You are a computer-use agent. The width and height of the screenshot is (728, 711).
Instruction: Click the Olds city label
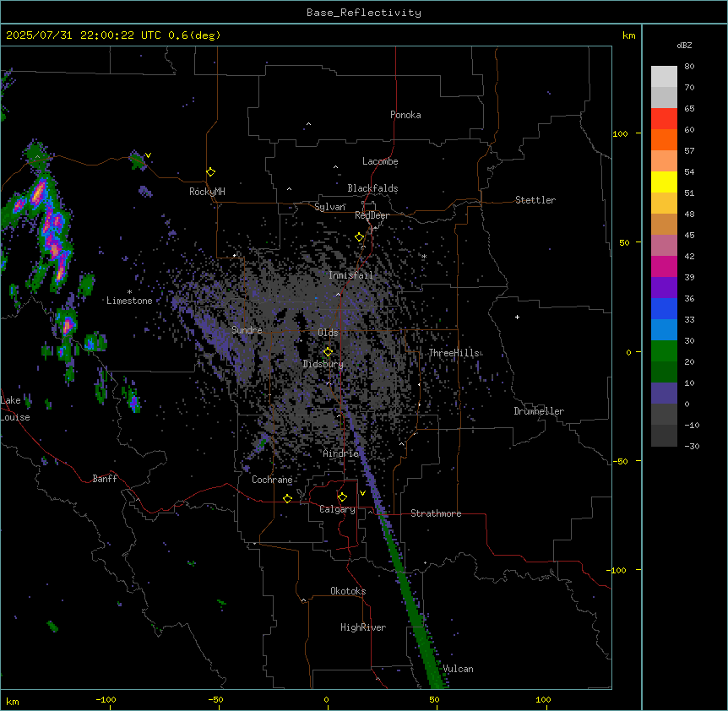[x=328, y=333]
